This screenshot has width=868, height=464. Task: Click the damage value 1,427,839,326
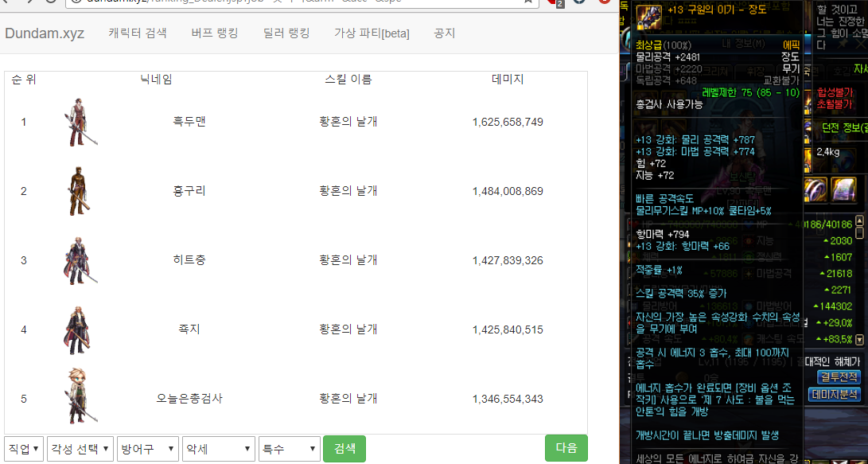click(508, 260)
